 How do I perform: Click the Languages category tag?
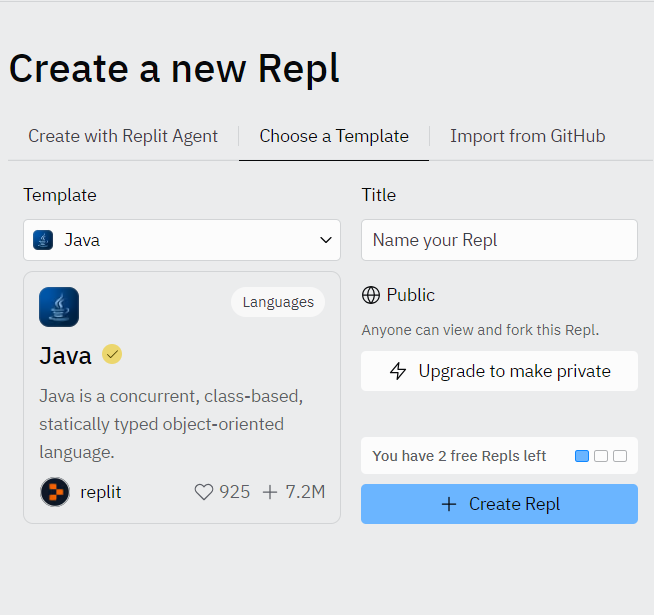[x=278, y=302]
